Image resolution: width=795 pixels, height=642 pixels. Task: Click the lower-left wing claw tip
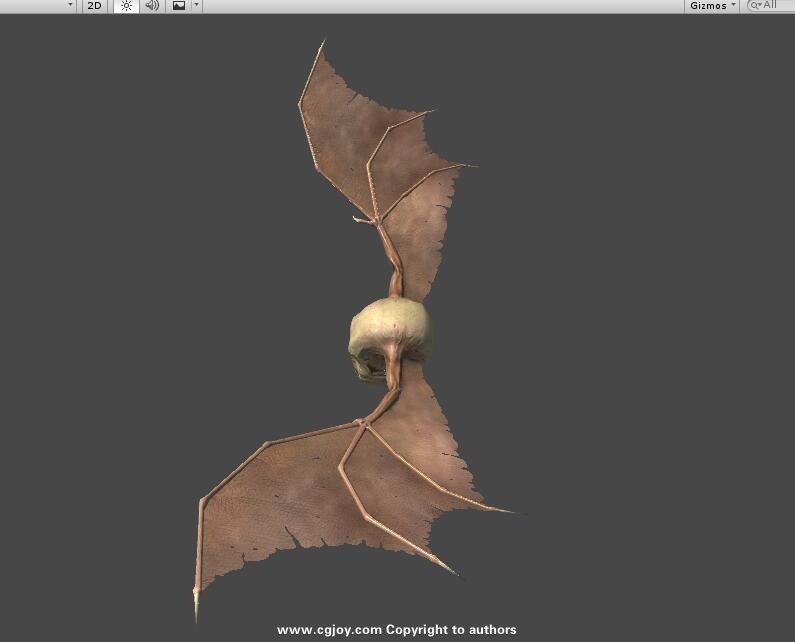pos(196,612)
